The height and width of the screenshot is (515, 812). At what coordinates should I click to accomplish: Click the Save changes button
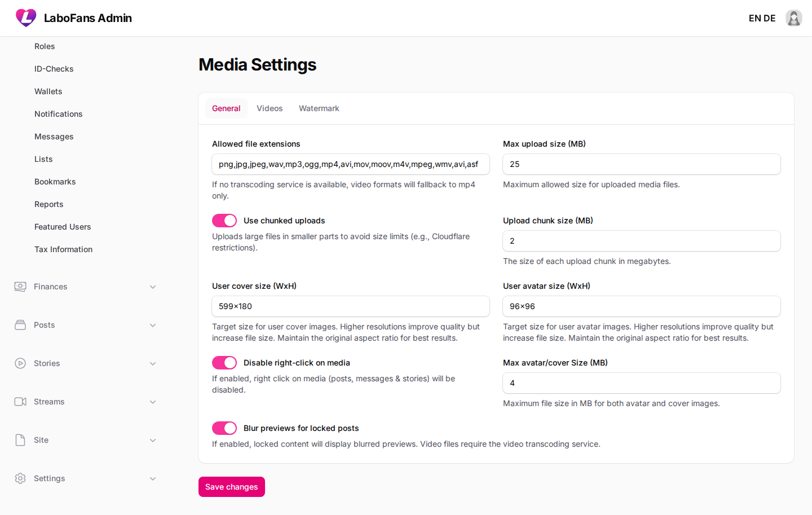pos(232,487)
